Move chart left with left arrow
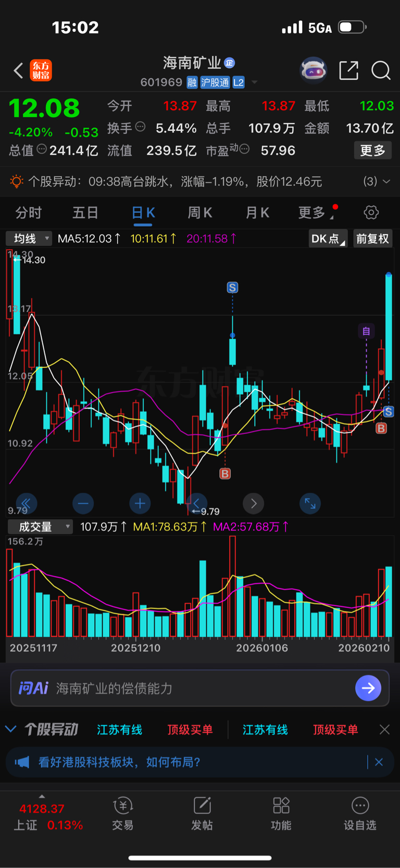 pos(196,503)
